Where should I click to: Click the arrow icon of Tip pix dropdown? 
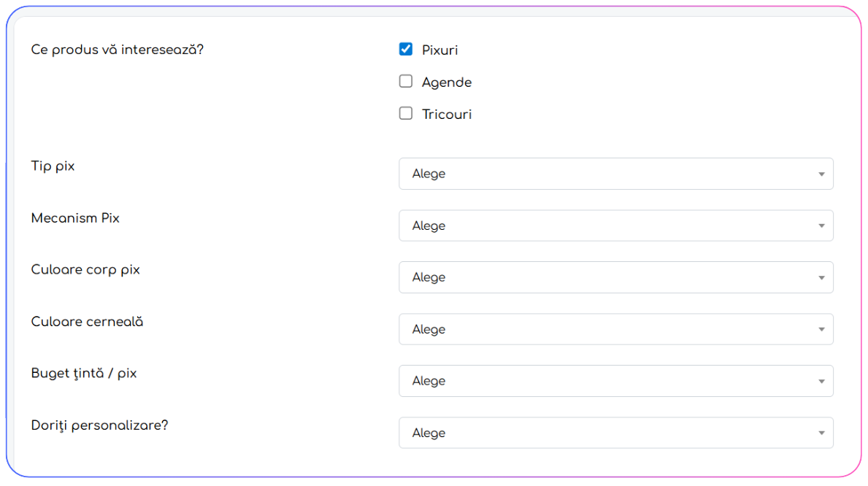(821, 174)
